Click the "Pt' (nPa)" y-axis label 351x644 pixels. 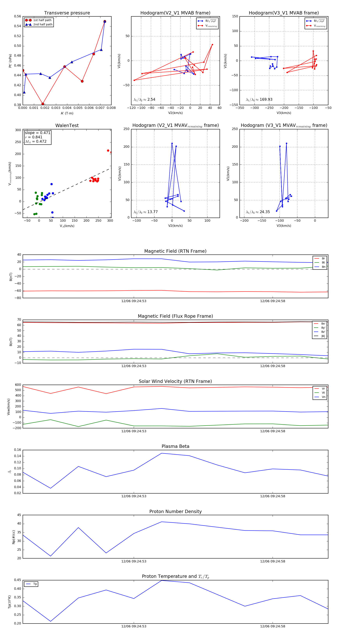tap(10, 61)
